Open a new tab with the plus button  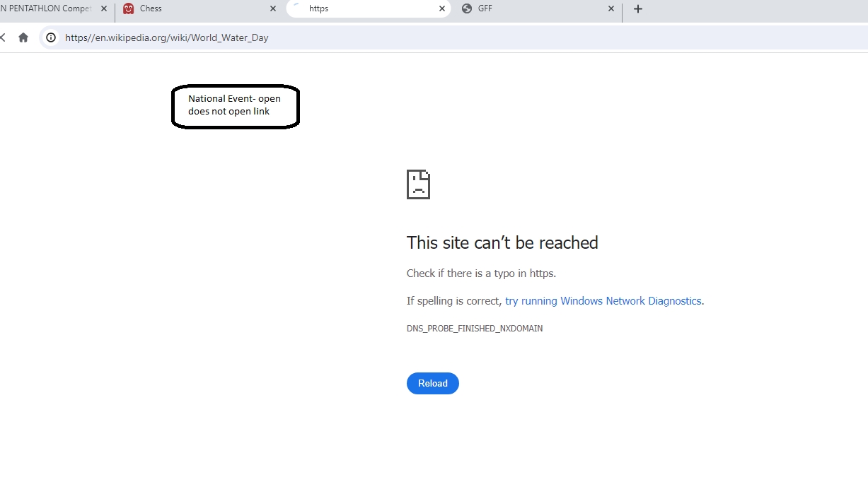pyautogui.click(x=637, y=9)
